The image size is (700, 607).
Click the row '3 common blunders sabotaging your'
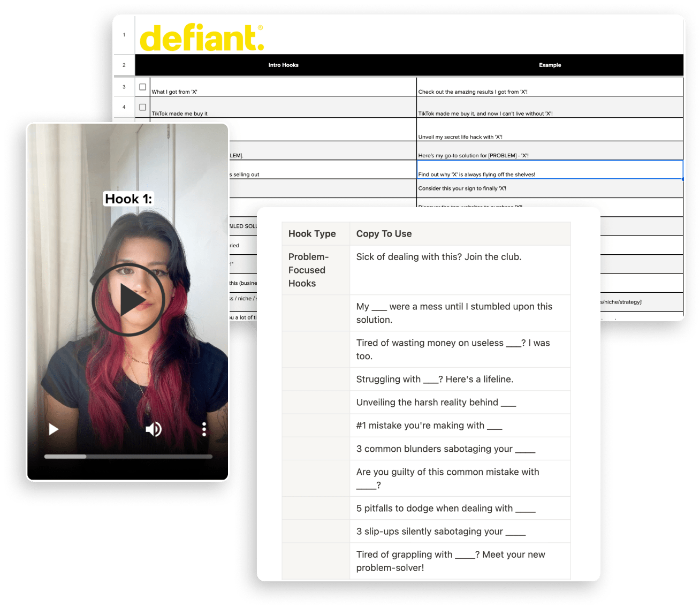[460, 449]
